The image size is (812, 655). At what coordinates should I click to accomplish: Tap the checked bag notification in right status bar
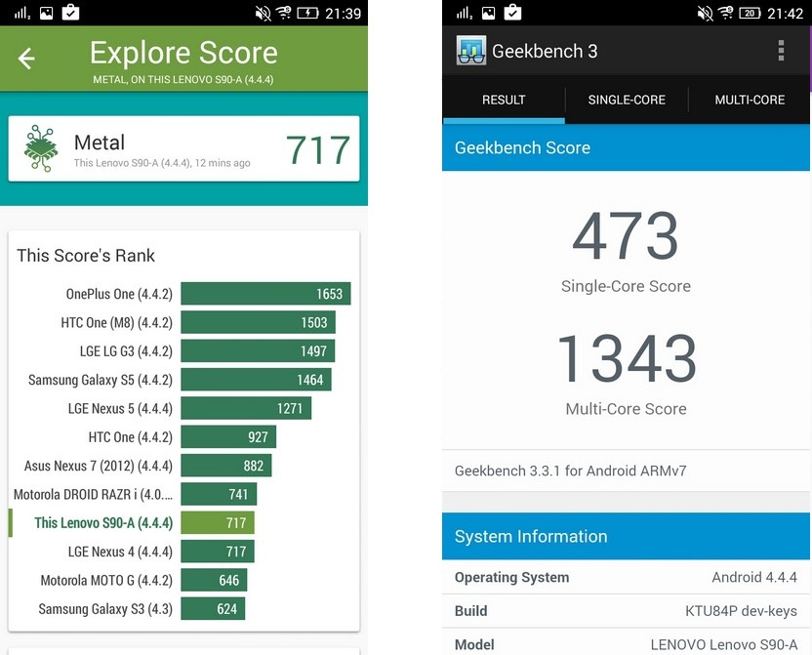click(x=512, y=12)
